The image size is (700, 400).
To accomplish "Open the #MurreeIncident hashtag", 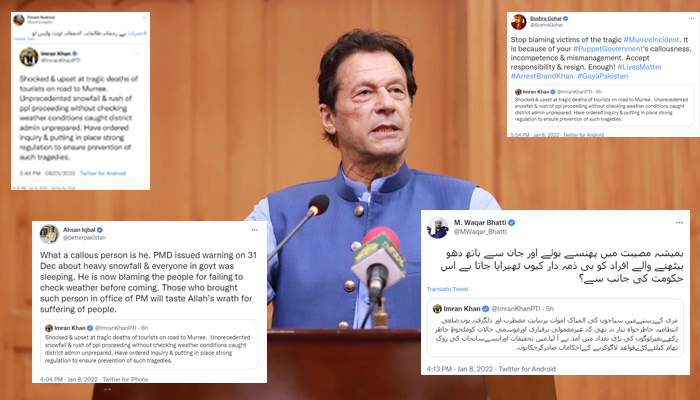I will tap(651, 40).
